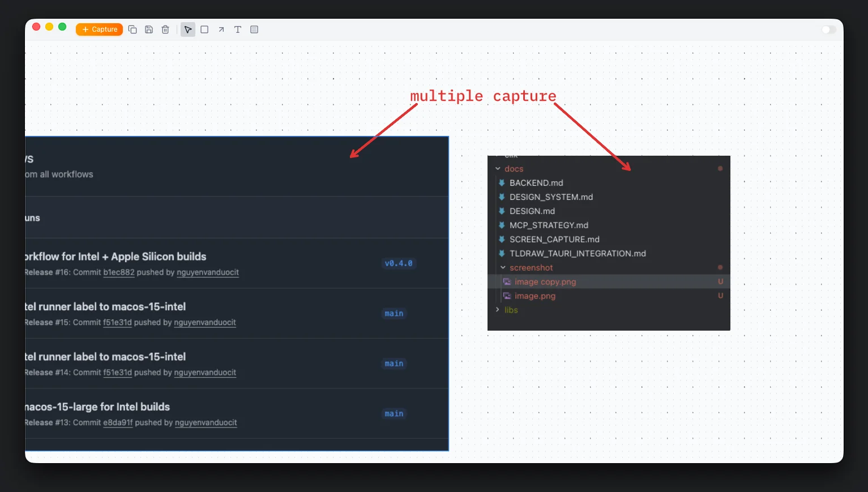Follow commit link f51e31d
Image resolution: width=868 pixels, height=492 pixels.
[117, 322]
